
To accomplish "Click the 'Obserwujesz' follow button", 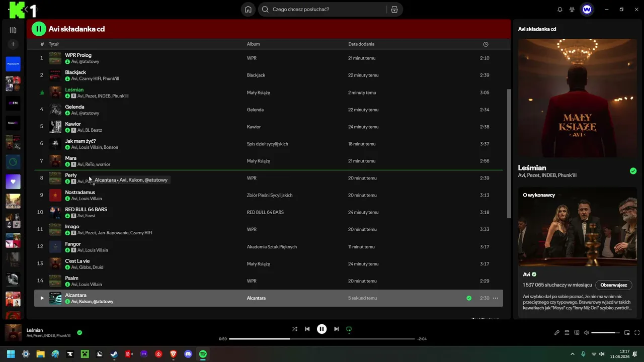I will pos(613,285).
